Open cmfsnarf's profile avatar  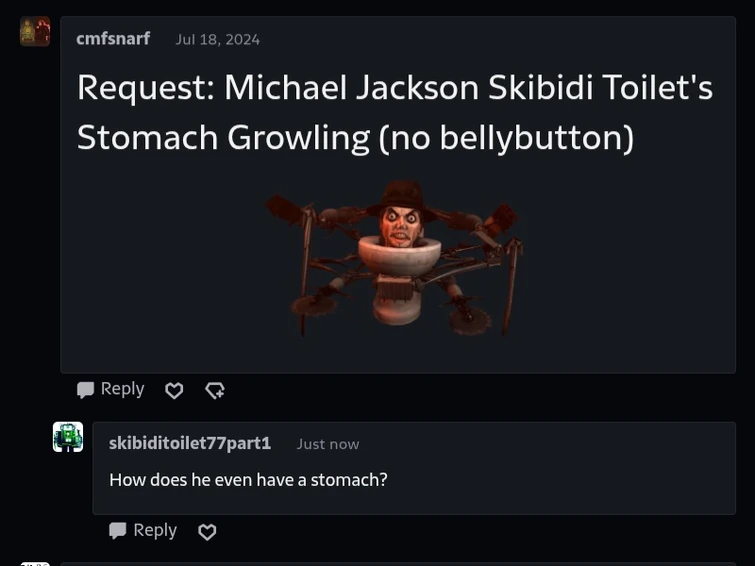[x=35, y=32]
